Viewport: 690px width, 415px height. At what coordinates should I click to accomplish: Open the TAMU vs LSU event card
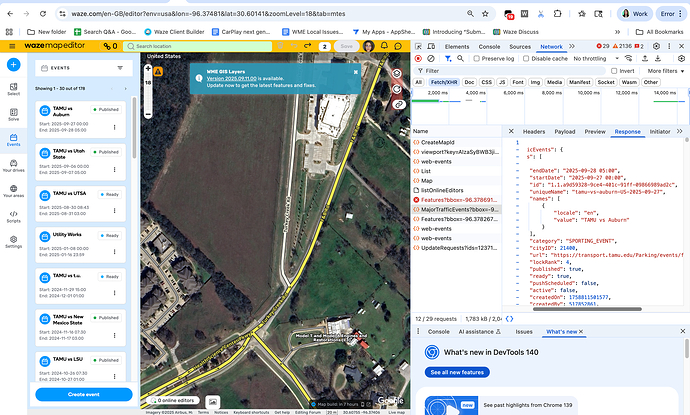(81, 366)
